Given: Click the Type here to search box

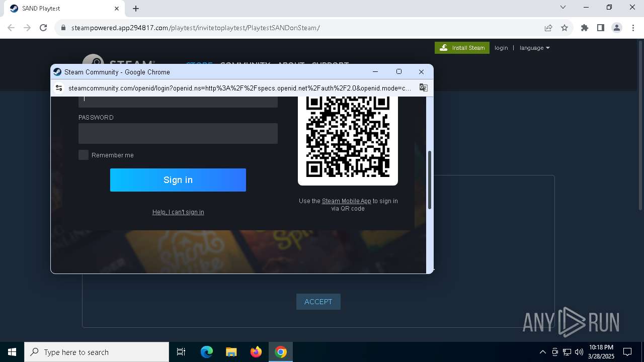Looking at the screenshot, I should coord(97,352).
